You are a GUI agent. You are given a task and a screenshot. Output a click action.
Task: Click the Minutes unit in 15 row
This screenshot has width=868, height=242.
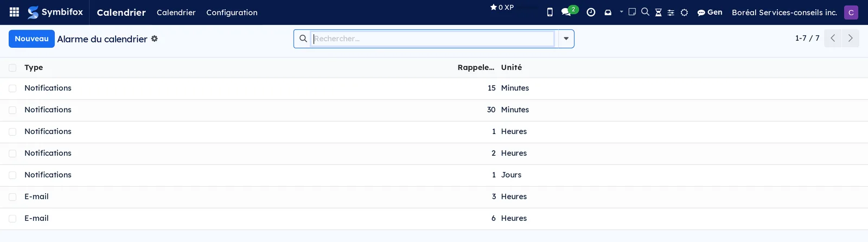(x=515, y=88)
